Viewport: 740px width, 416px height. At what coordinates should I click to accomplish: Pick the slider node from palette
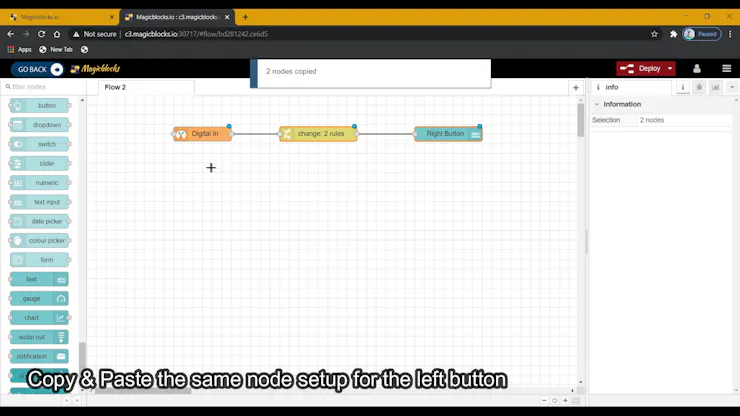[40, 164]
